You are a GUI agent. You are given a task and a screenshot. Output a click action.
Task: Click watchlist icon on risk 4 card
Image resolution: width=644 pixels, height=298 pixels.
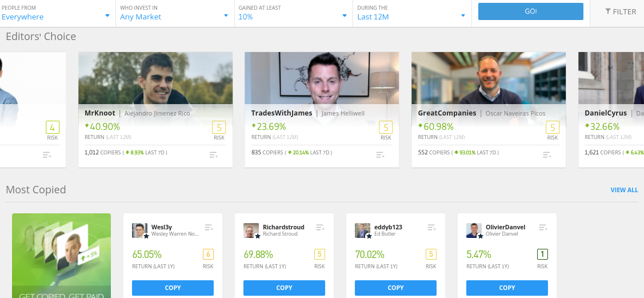coord(47,155)
